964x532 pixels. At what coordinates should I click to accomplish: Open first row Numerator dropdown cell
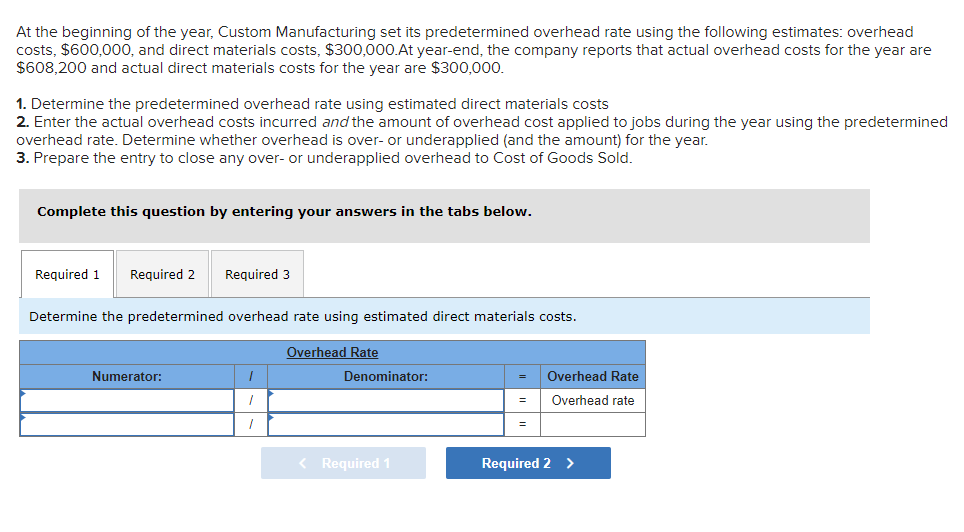click(127, 400)
